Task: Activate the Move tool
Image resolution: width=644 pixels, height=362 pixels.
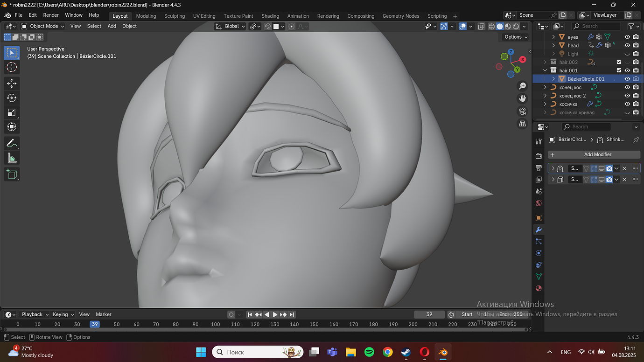Action: (x=12, y=84)
